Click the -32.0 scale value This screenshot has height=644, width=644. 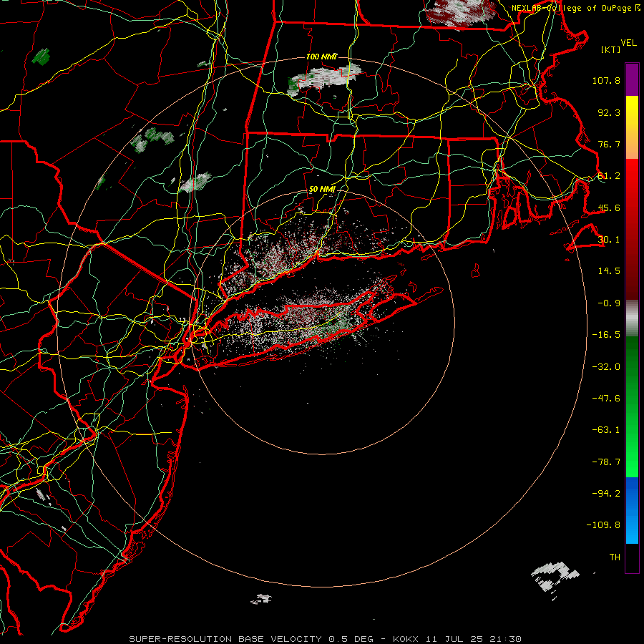coord(606,367)
